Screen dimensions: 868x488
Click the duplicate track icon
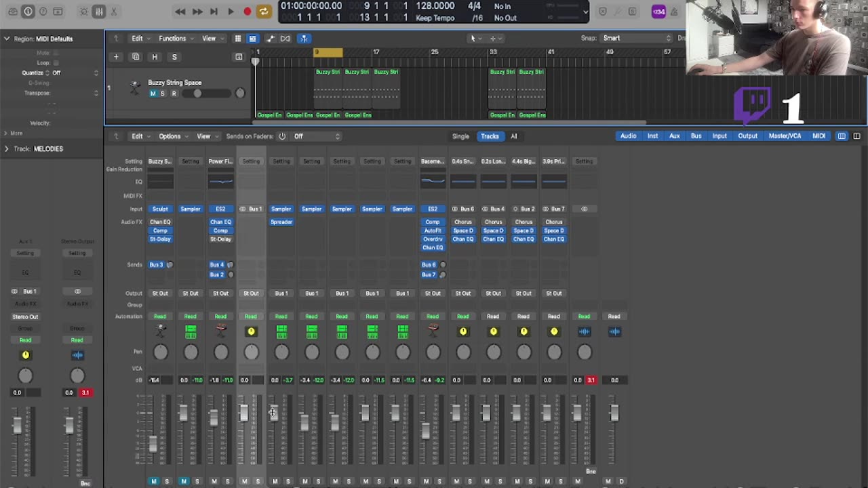[136, 57]
